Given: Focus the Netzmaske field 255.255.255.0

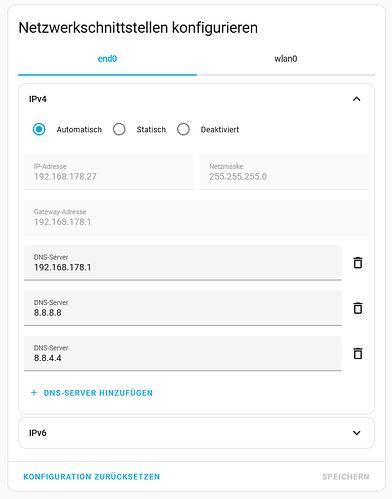Looking at the screenshot, I should 284,172.
